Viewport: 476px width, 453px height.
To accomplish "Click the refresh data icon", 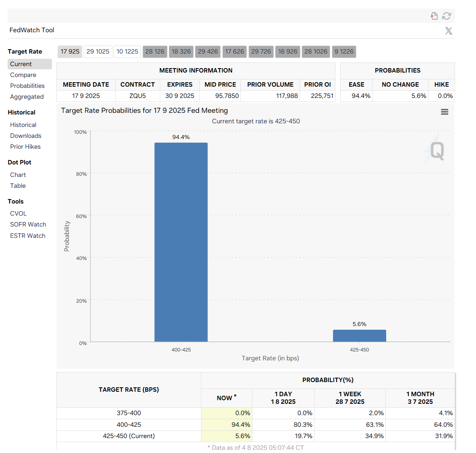I will click(x=446, y=16).
